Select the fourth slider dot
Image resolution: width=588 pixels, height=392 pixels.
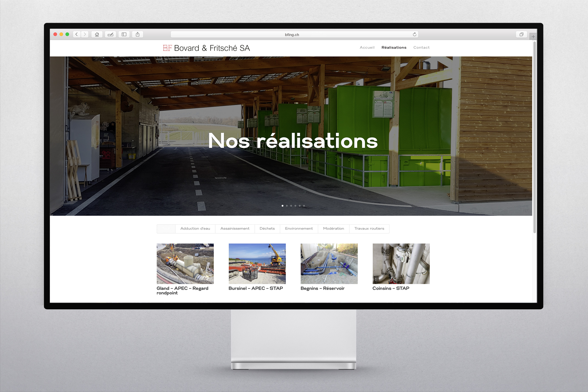(x=295, y=206)
